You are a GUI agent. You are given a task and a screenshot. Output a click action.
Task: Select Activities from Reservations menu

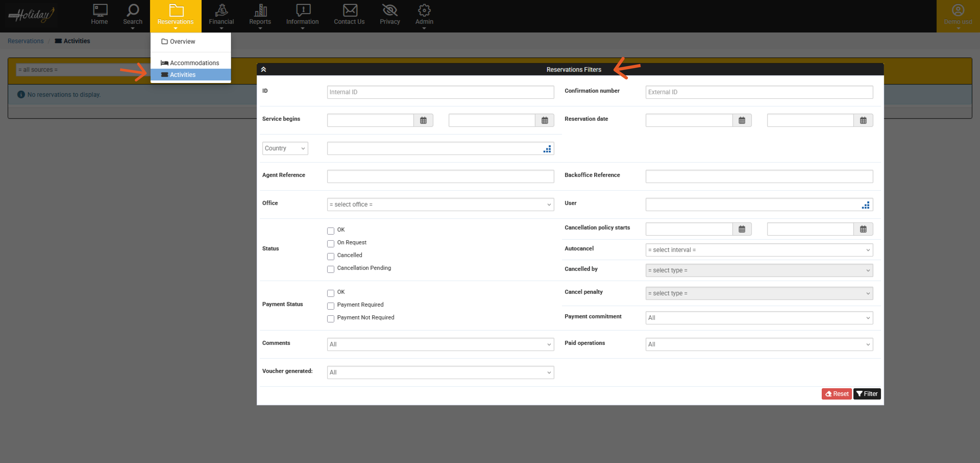click(x=190, y=75)
